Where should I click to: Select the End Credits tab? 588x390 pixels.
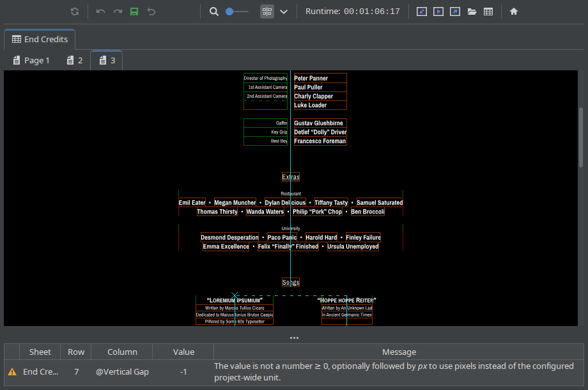click(x=40, y=40)
